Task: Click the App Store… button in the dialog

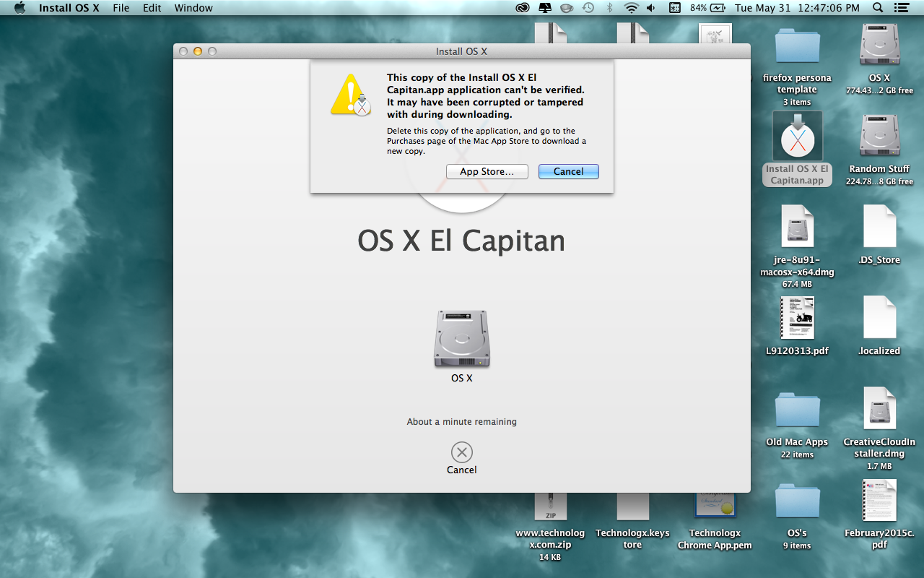Action: (487, 172)
